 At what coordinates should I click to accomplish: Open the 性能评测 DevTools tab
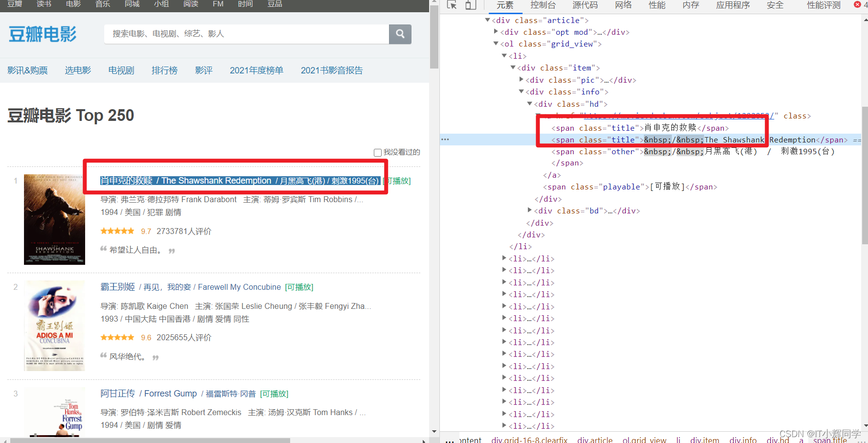click(x=824, y=5)
